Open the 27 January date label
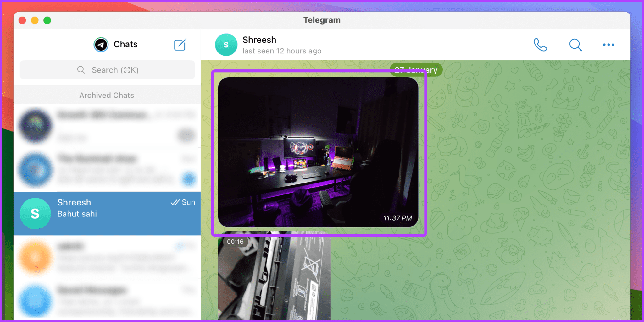The width and height of the screenshot is (644, 322). (x=416, y=70)
